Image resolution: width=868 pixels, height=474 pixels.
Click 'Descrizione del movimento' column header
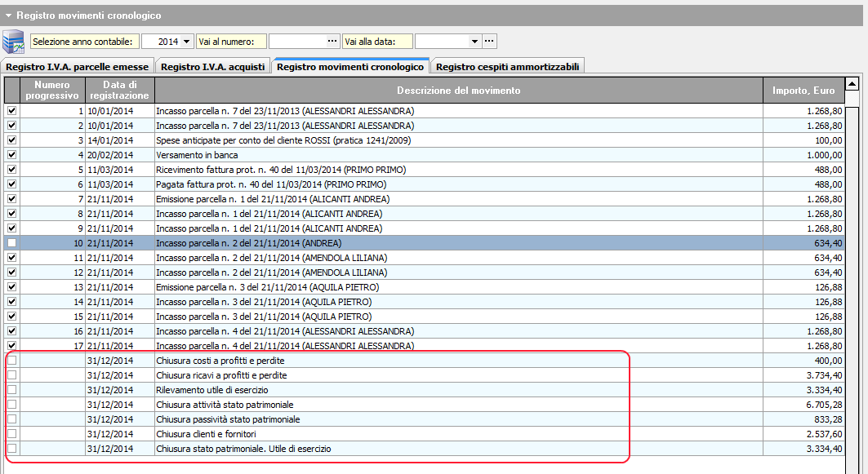pos(458,90)
